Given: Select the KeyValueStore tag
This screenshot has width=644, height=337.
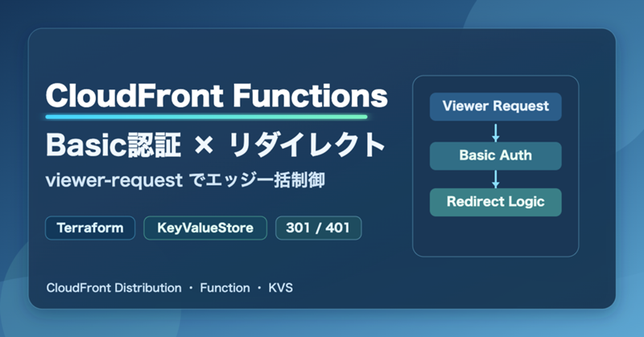Looking at the screenshot, I should pyautogui.click(x=204, y=228).
